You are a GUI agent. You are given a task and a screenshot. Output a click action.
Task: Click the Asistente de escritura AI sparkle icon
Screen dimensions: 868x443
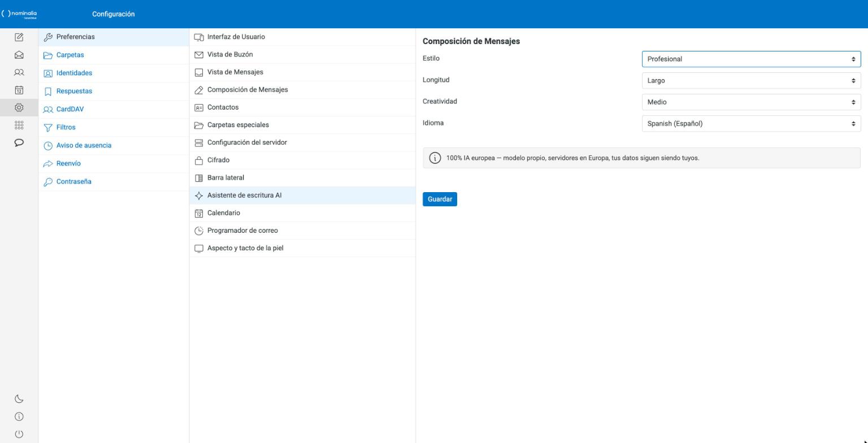199,196
